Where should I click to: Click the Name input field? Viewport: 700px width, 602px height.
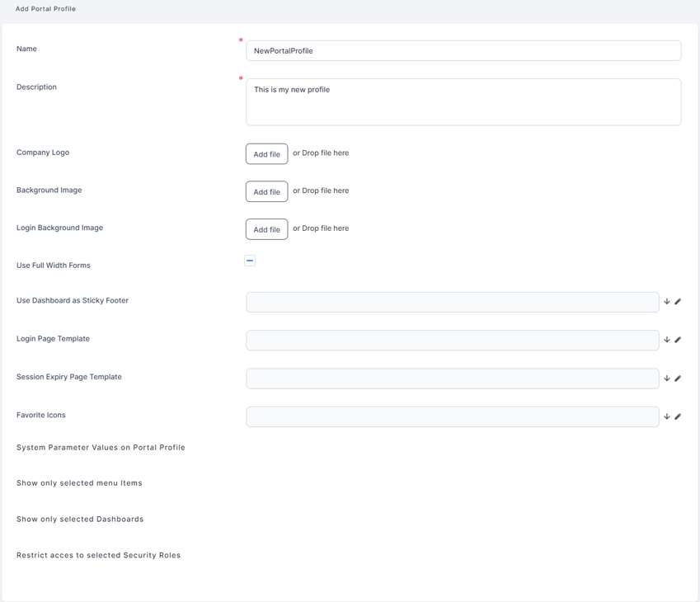[463, 50]
